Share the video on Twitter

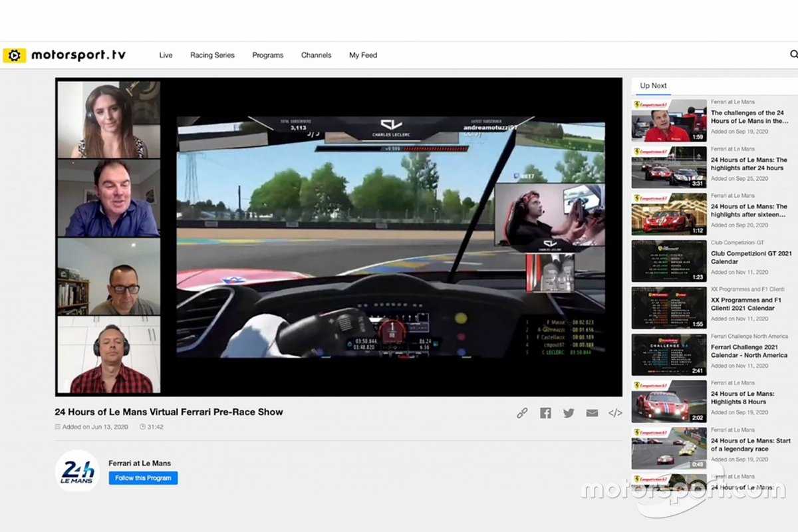click(x=569, y=413)
